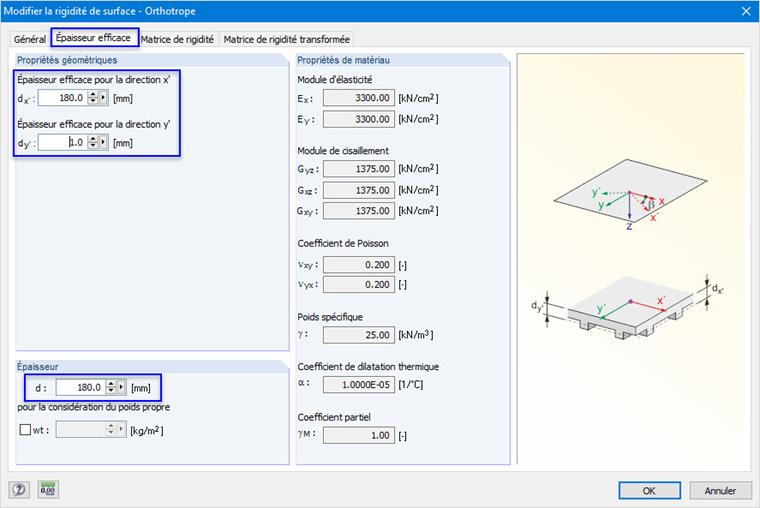Use the d thickness spinner arrows
The height and width of the screenshot is (508, 760).
111,387
